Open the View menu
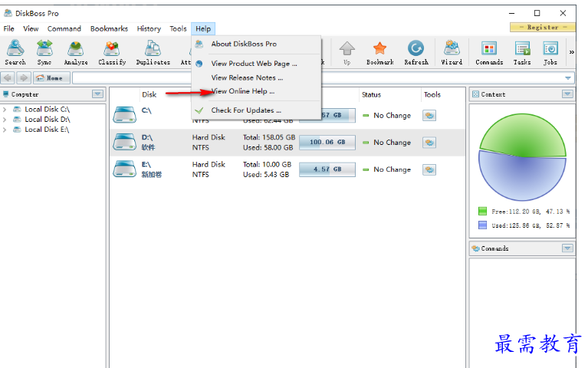Image resolution: width=588 pixels, height=368 pixels. [31, 28]
